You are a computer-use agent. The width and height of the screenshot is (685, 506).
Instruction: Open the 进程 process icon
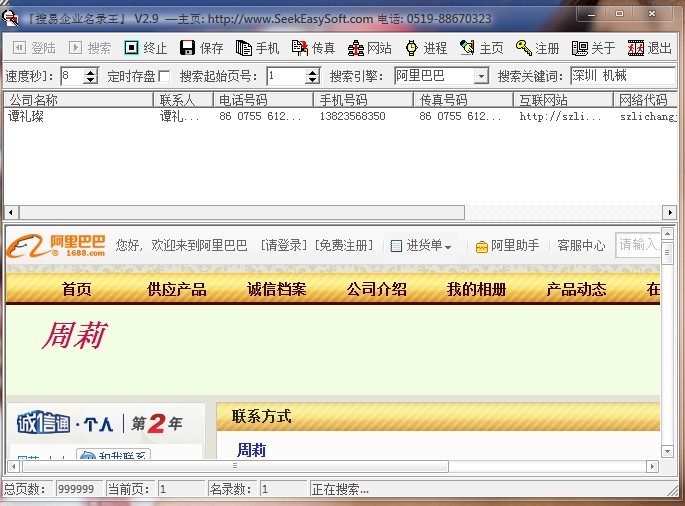412,48
